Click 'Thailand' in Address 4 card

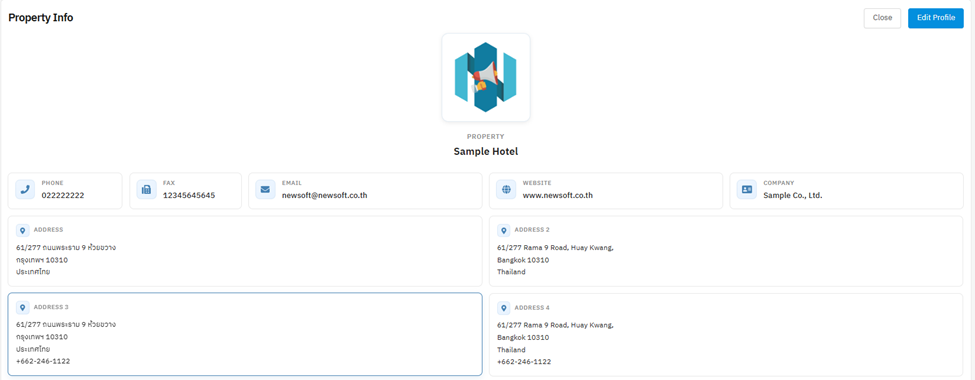point(511,350)
